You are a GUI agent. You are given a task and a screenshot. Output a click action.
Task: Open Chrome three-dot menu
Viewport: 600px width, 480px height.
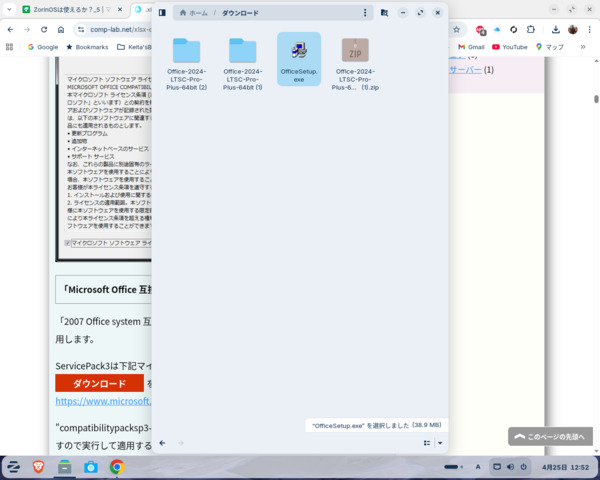coord(589,29)
